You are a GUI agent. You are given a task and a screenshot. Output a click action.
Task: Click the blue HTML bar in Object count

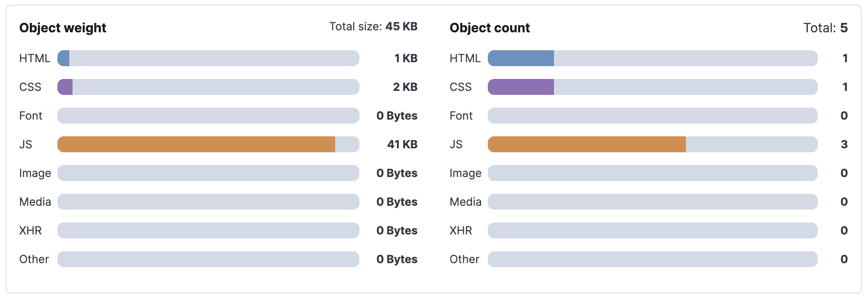coord(520,58)
